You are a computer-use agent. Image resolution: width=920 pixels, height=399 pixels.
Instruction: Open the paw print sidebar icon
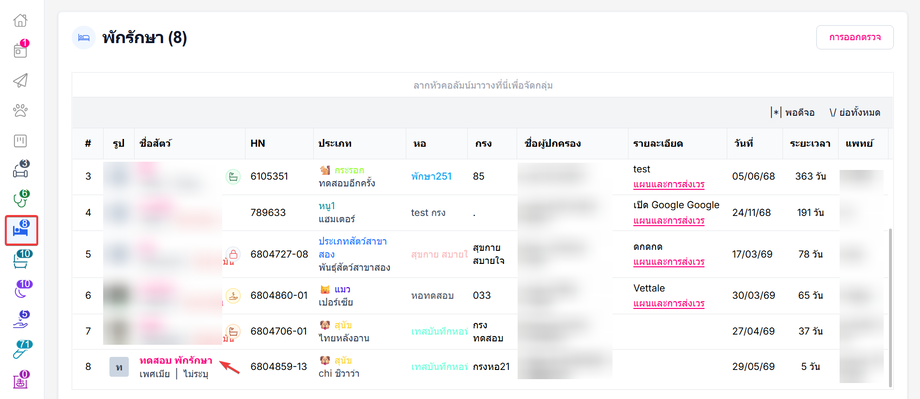[x=21, y=110]
